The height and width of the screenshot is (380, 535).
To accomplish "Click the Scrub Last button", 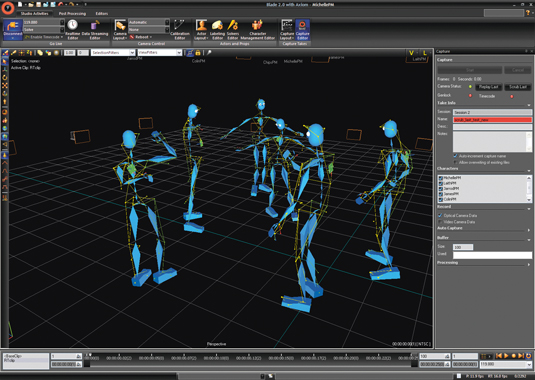I will tap(518, 87).
